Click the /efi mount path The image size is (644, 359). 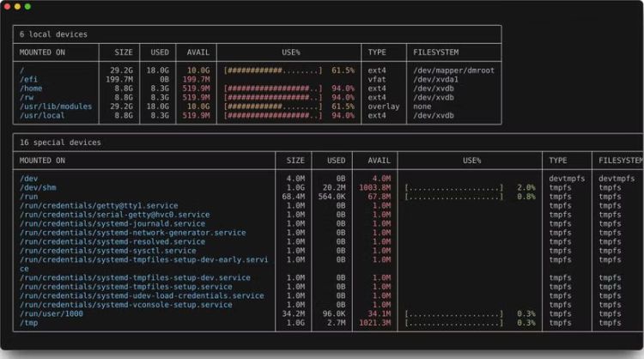point(28,79)
